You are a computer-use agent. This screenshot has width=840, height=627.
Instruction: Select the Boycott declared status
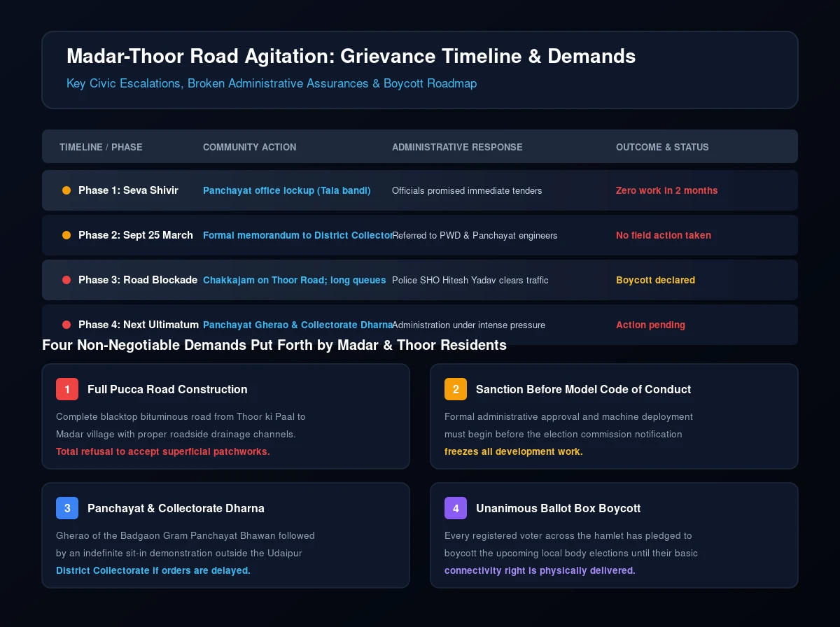click(655, 280)
